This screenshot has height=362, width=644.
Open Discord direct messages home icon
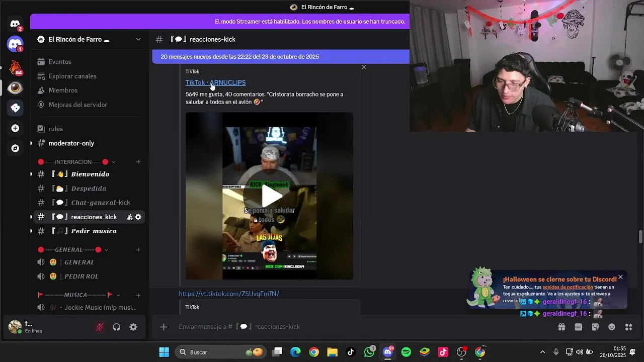[x=15, y=24]
